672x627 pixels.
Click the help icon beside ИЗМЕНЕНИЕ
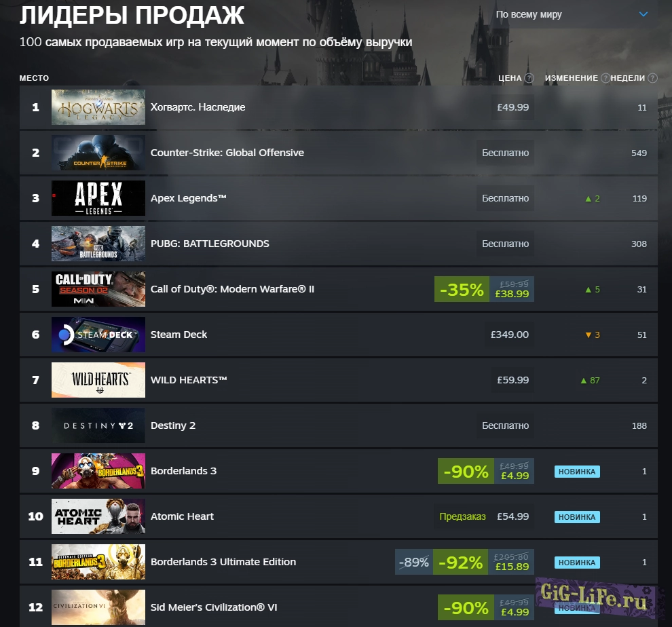pyautogui.click(x=605, y=78)
